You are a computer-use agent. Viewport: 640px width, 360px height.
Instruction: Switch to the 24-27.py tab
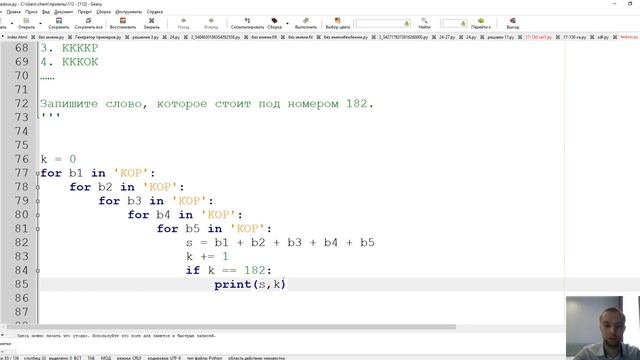point(447,37)
